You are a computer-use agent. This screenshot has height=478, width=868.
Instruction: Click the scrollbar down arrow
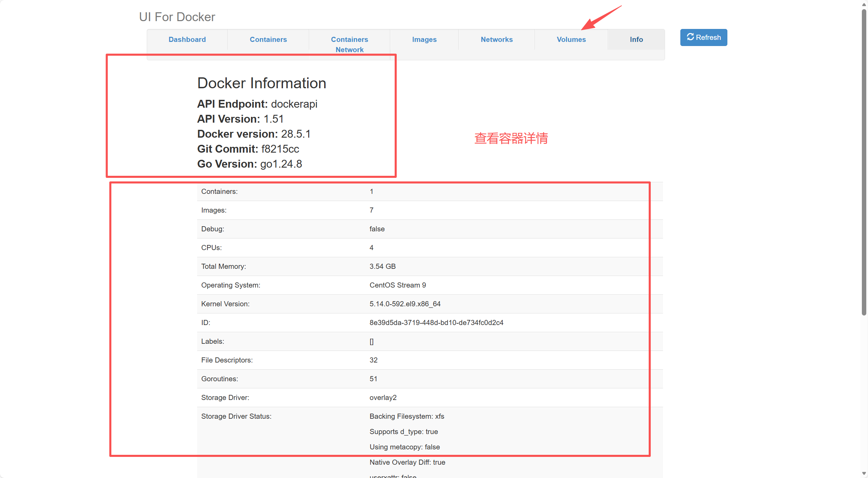click(864, 473)
